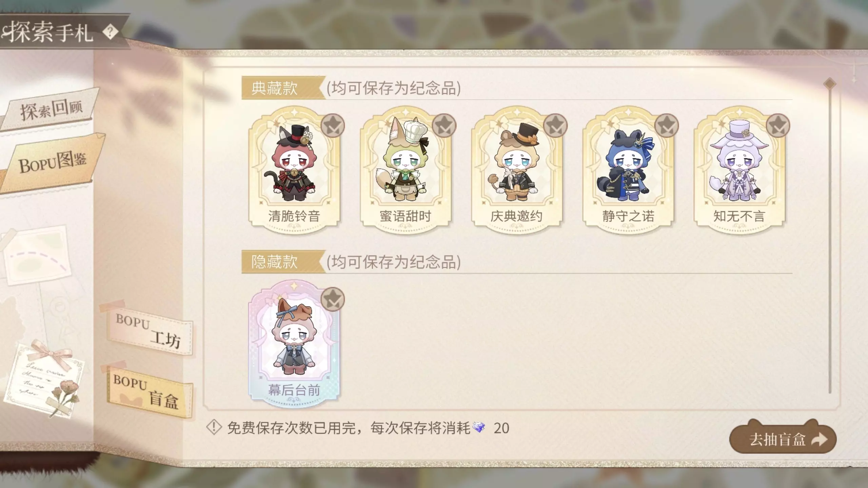Click the exclamation info icon
The image size is (868, 488).
[x=214, y=428]
